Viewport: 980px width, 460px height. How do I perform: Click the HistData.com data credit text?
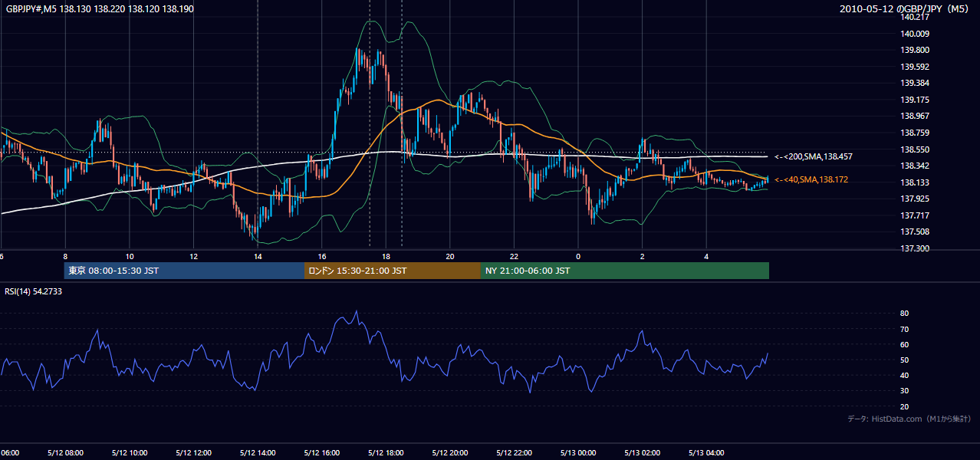[909, 419]
